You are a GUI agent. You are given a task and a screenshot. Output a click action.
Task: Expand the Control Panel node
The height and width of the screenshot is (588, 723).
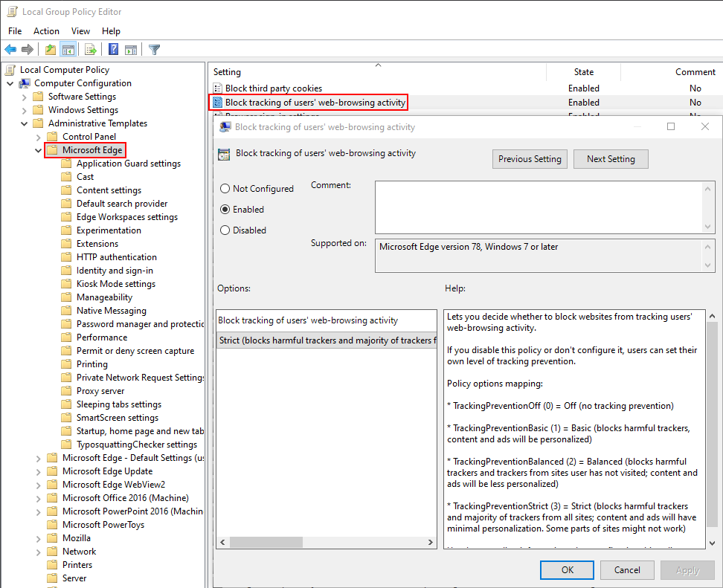tap(38, 138)
